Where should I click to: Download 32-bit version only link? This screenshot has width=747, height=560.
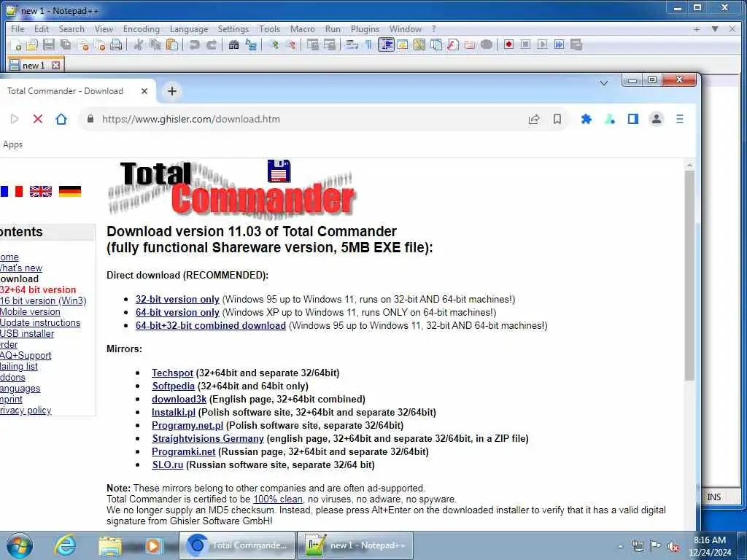(x=177, y=299)
